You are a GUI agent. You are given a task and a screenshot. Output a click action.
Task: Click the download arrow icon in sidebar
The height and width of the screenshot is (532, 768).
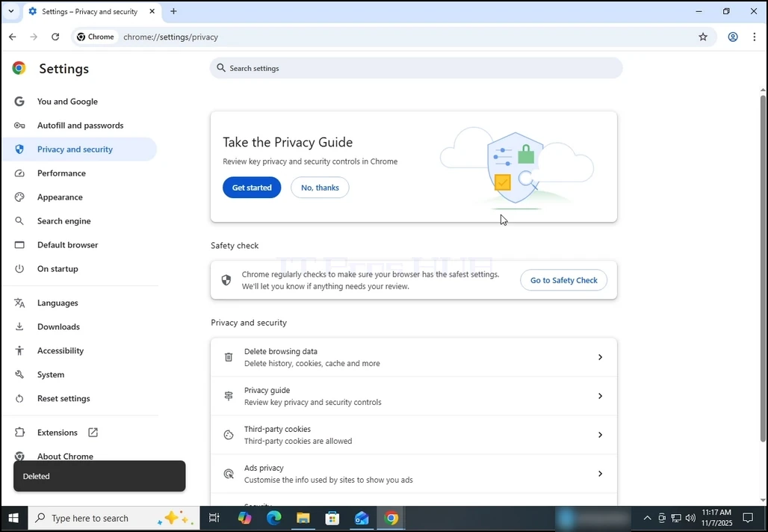pos(19,327)
